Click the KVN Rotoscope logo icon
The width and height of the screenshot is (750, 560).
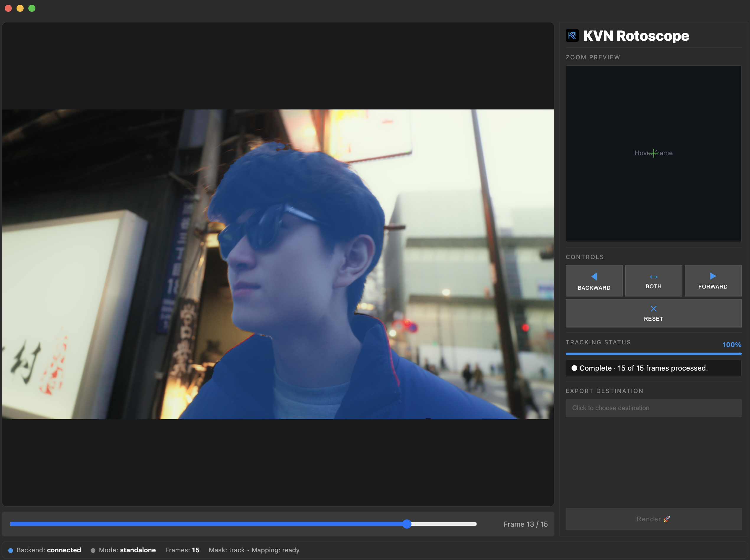[x=572, y=36]
